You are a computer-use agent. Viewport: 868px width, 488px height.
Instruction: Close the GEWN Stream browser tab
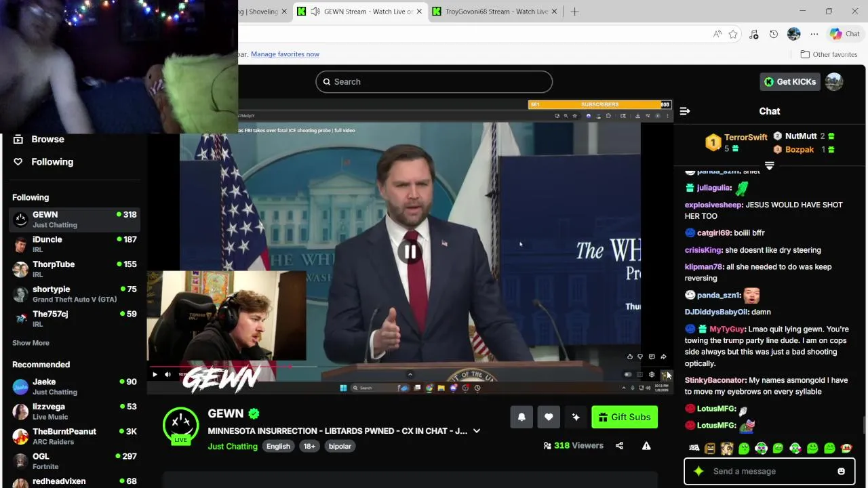click(x=419, y=12)
